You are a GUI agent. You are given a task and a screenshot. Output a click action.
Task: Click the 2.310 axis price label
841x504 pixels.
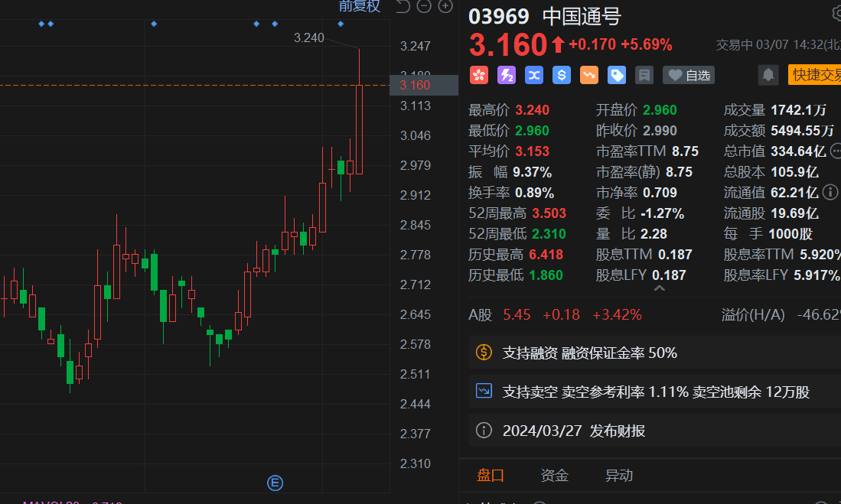point(415,463)
